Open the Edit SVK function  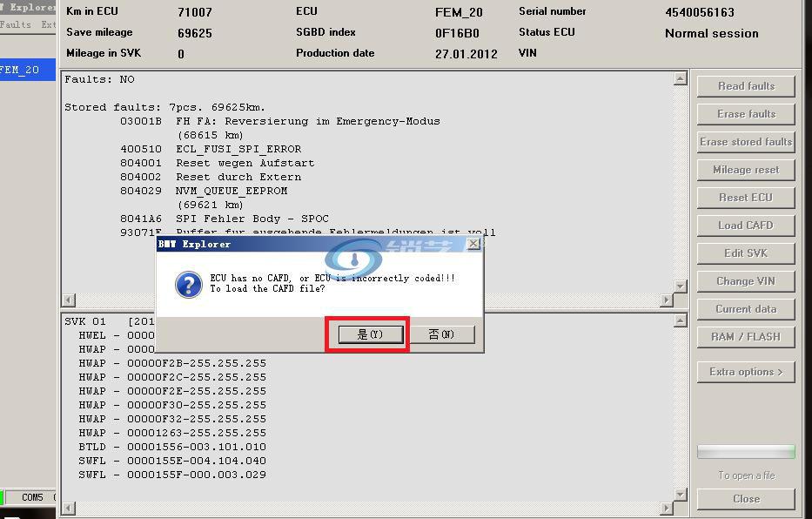746,253
